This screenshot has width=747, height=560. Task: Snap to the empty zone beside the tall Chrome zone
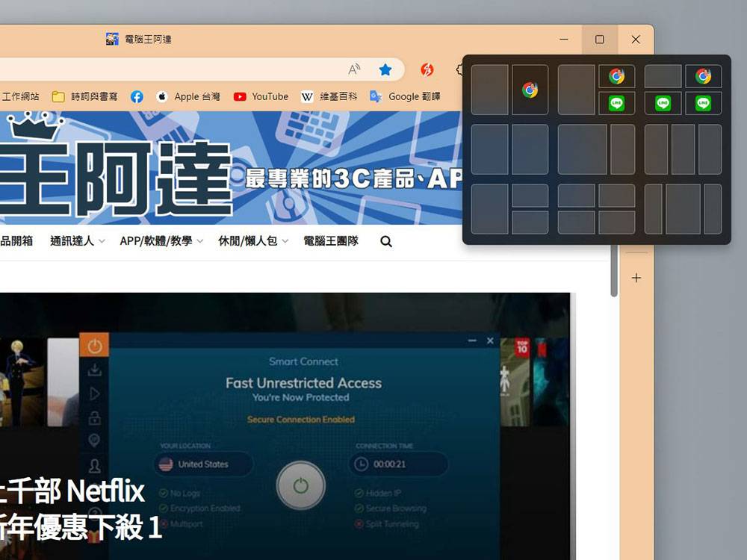point(490,90)
